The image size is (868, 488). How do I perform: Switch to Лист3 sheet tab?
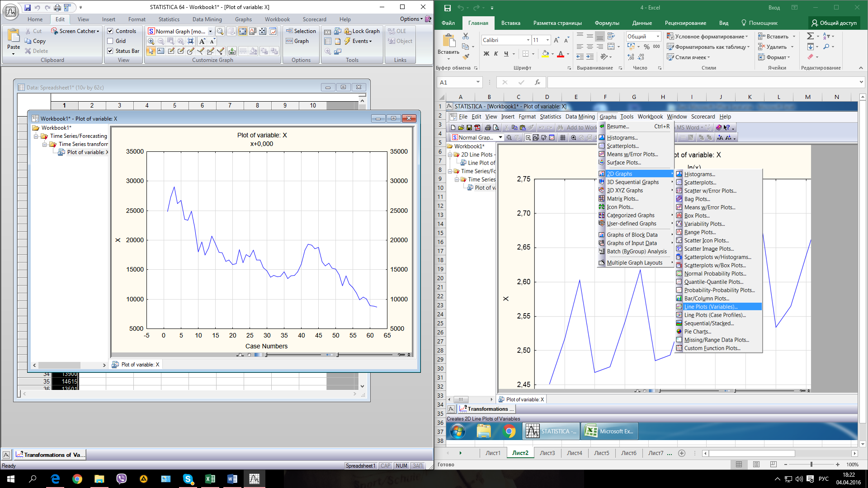[x=547, y=453]
